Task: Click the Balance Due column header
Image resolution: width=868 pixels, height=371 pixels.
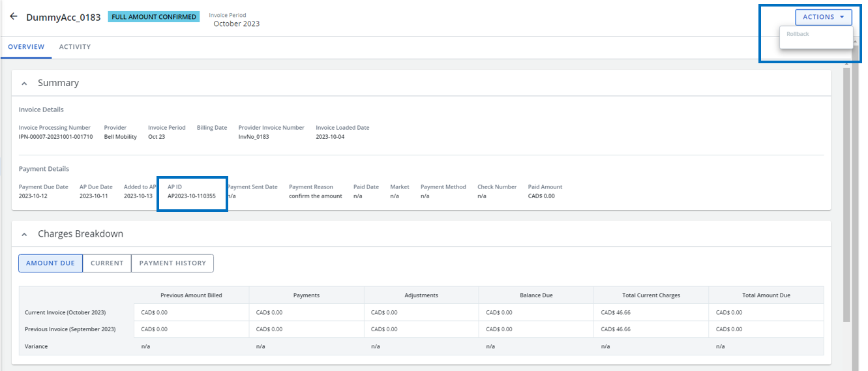Action: click(x=536, y=295)
